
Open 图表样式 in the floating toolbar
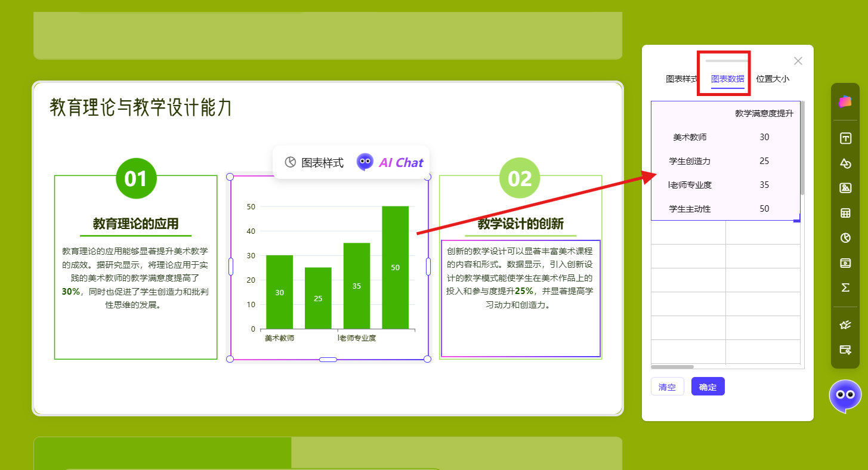(x=314, y=162)
